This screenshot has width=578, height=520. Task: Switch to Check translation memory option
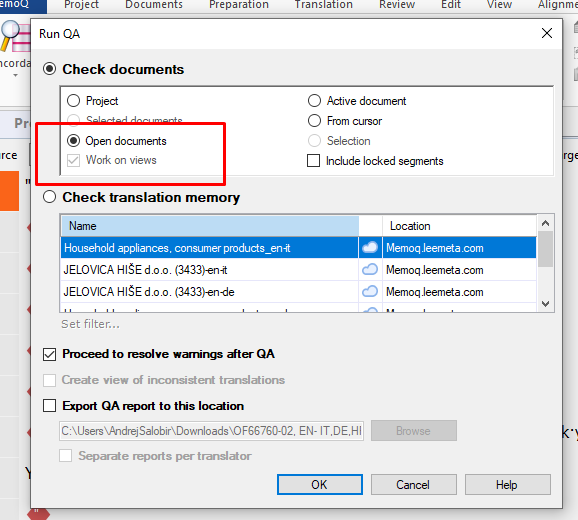tap(49, 197)
